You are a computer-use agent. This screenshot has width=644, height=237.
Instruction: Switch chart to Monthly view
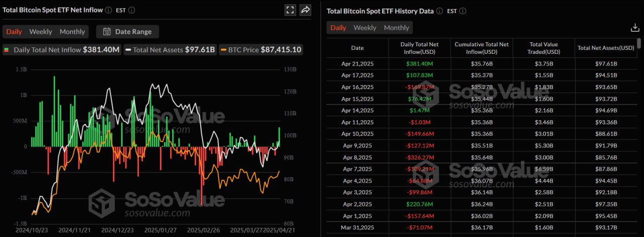pos(72,31)
